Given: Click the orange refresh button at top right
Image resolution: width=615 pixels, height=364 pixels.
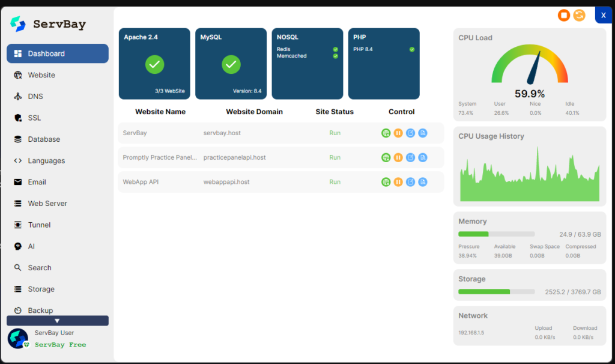Looking at the screenshot, I should (580, 15).
